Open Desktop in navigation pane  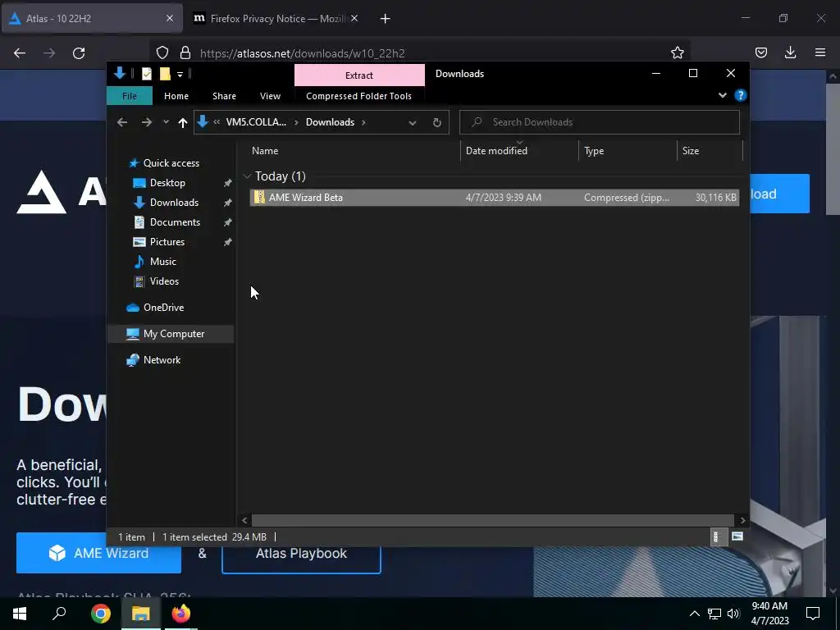point(167,183)
